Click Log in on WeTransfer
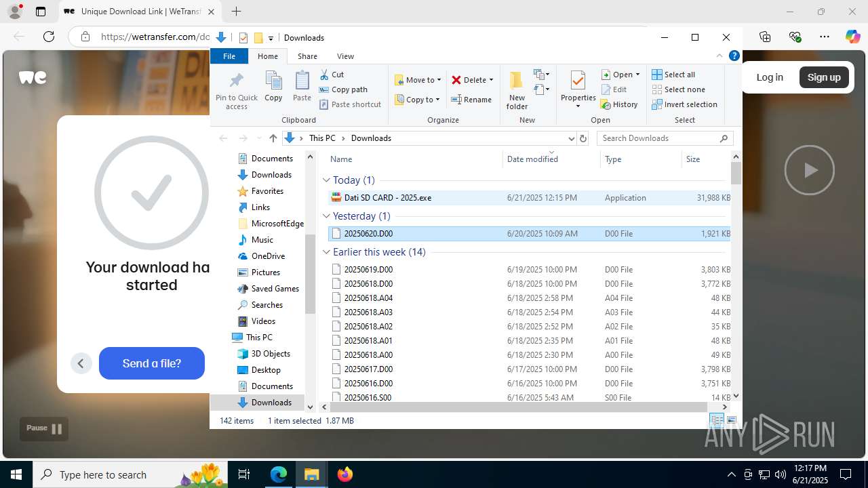Viewport: 868px width, 488px height. click(770, 77)
